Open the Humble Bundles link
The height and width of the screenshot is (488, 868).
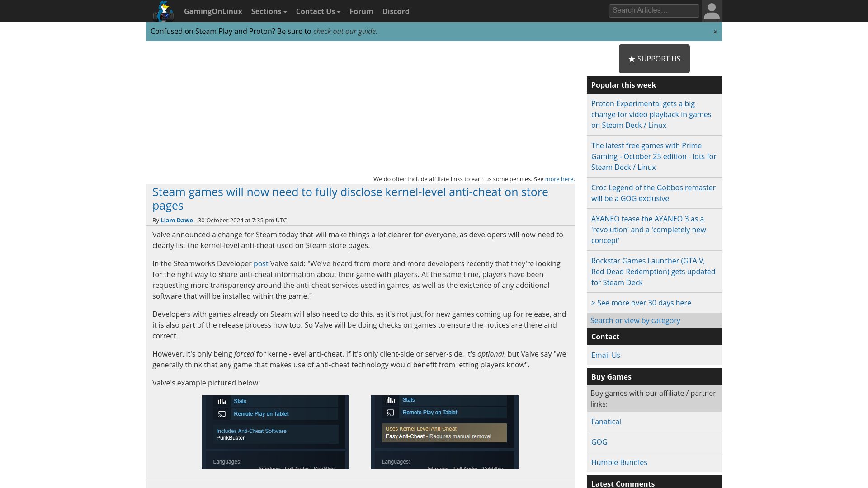pyautogui.click(x=619, y=462)
